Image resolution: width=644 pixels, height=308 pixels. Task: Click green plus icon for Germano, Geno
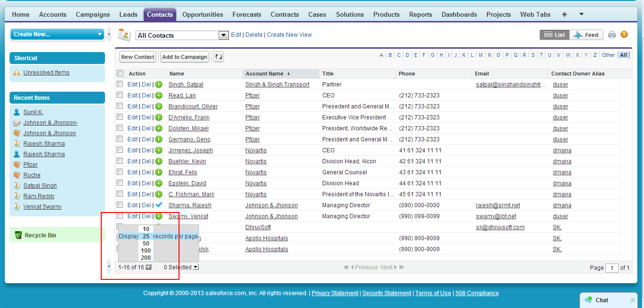(x=159, y=139)
